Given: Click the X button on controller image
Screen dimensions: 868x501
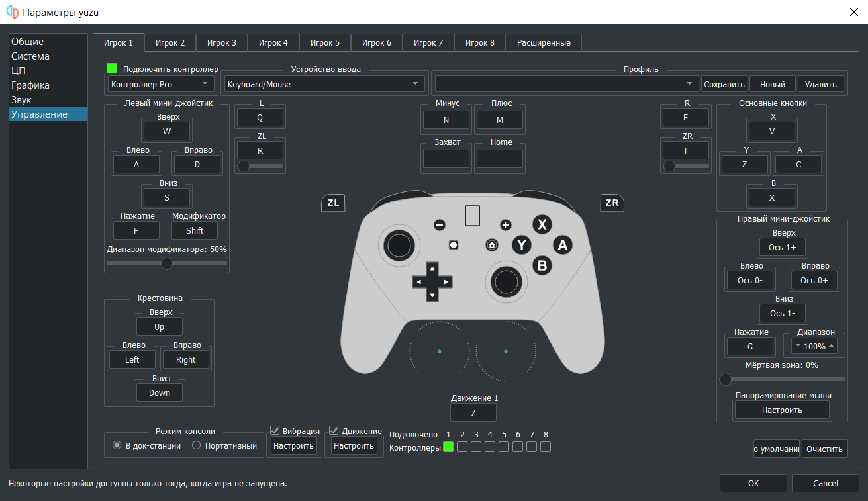Looking at the screenshot, I should 542,224.
